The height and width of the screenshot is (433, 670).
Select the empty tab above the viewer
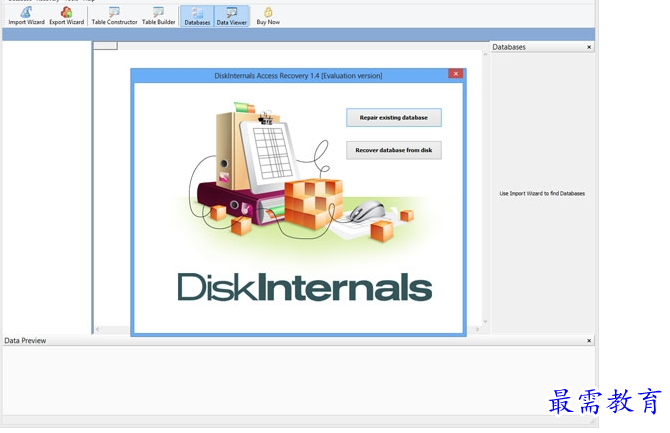click(x=106, y=45)
